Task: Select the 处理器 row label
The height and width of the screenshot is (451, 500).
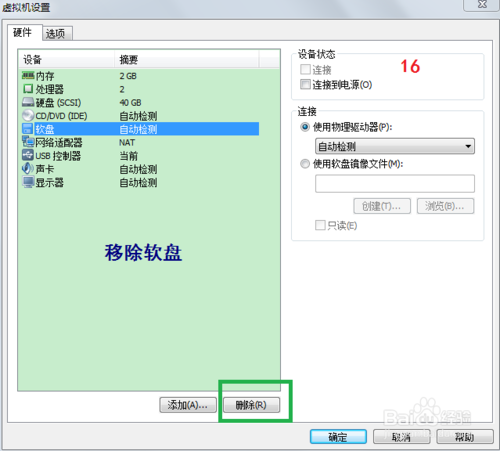Action: click(50, 89)
